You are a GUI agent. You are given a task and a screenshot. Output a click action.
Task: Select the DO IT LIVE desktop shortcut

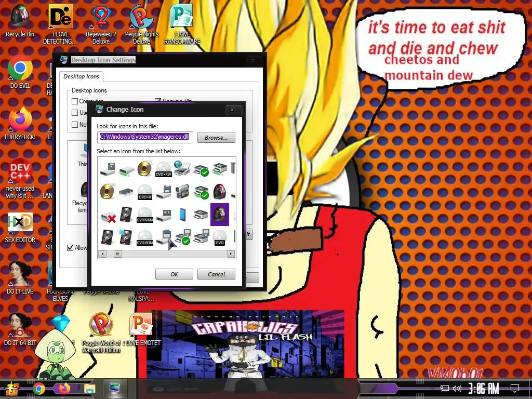click(20, 278)
